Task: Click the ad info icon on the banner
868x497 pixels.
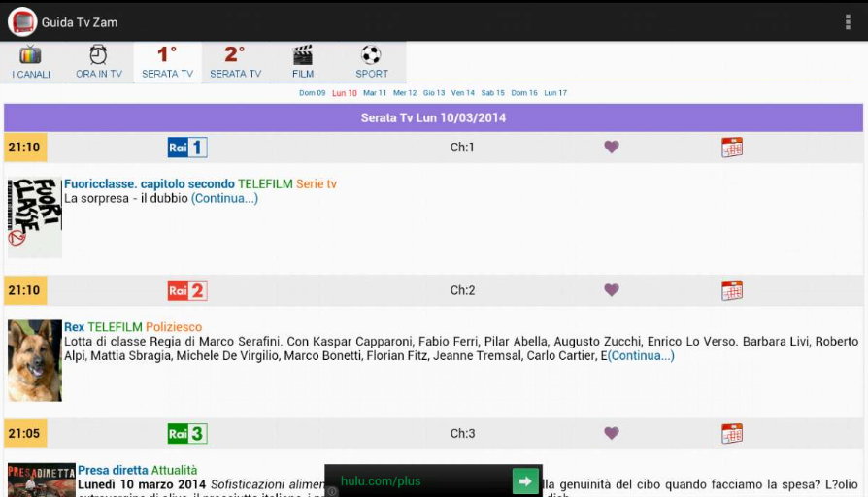Action: (x=332, y=491)
